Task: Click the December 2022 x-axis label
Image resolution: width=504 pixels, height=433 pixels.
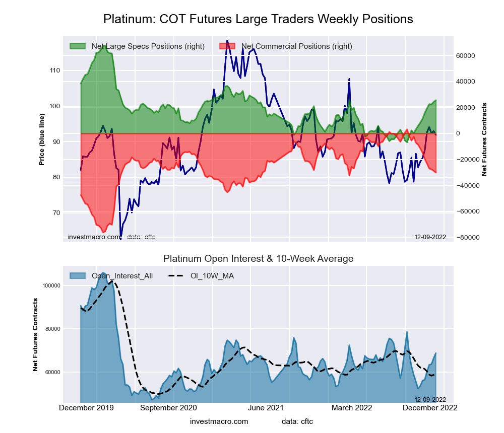Action: (429, 408)
